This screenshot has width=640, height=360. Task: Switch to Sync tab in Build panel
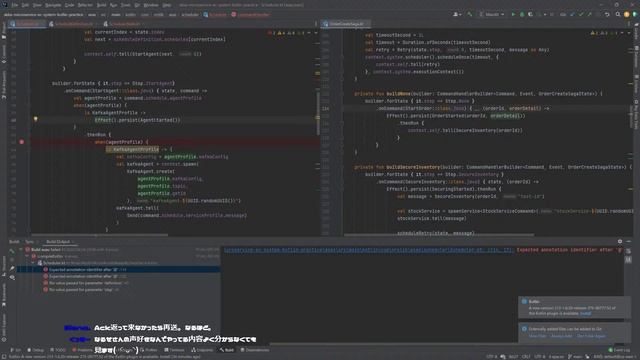[x=29, y=242]
